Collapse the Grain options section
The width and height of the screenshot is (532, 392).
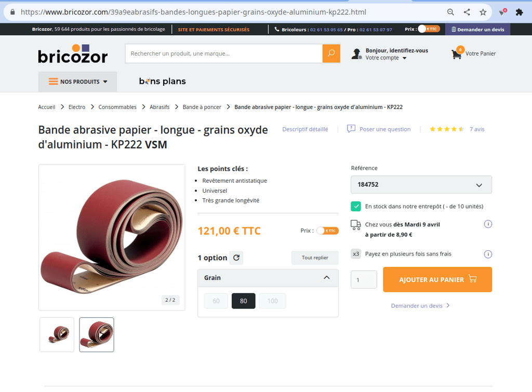(326, 278)
